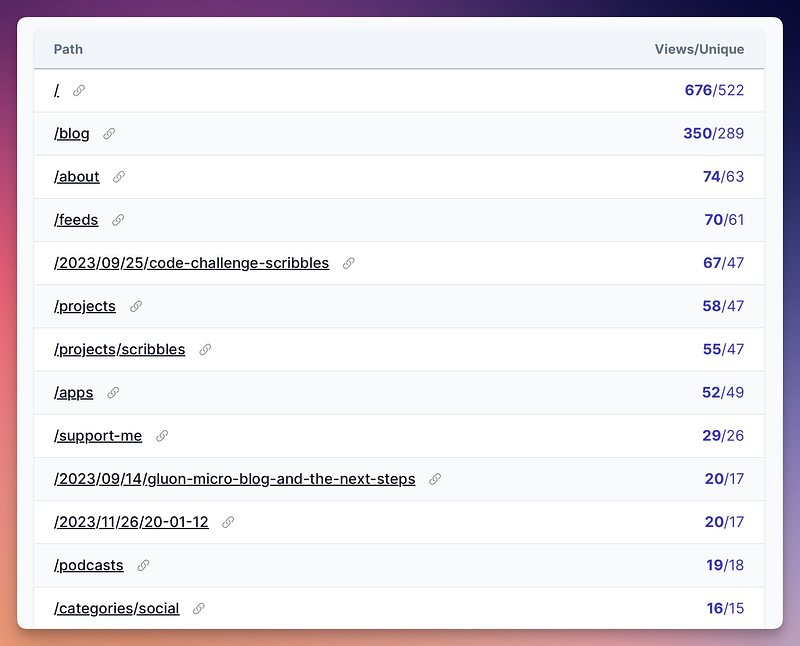The height and width of the screenshot is (646, 800).
Task: Click the link icon next to /podcasts
Action: [x=143, y=565]
